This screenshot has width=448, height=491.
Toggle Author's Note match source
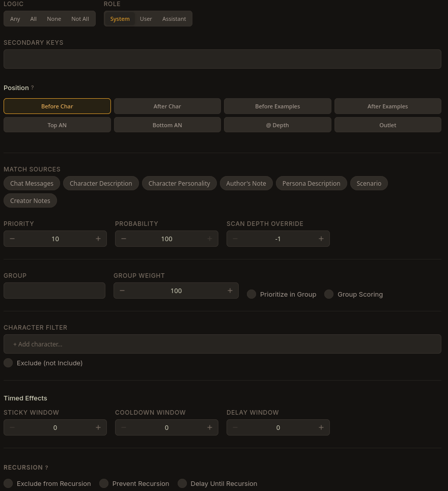(246, 184)
